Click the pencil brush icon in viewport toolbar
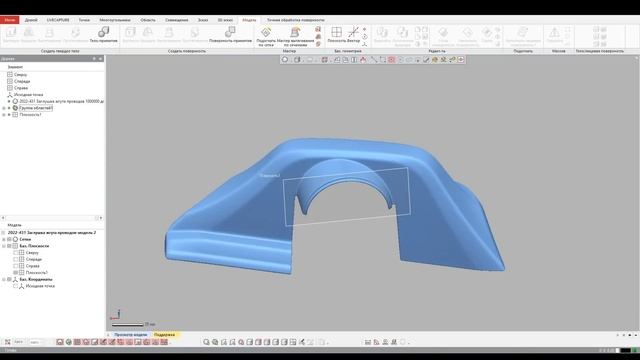 click(x=426, y=60)
